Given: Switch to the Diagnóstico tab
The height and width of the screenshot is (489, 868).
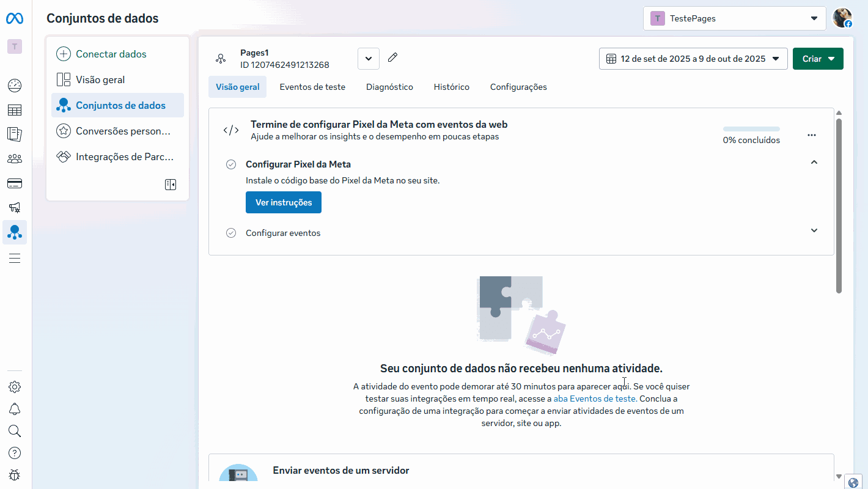Looking at the screenshot, I should tap(389, 87).
